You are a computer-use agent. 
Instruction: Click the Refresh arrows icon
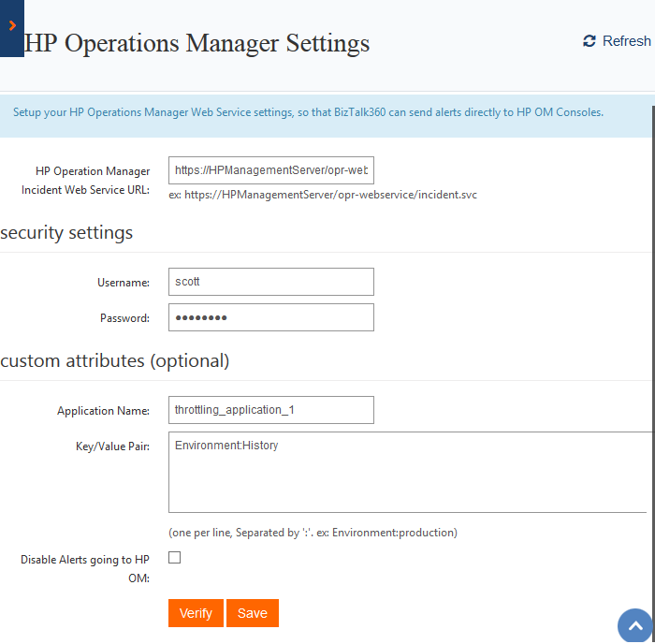click(x=589, y=41)
